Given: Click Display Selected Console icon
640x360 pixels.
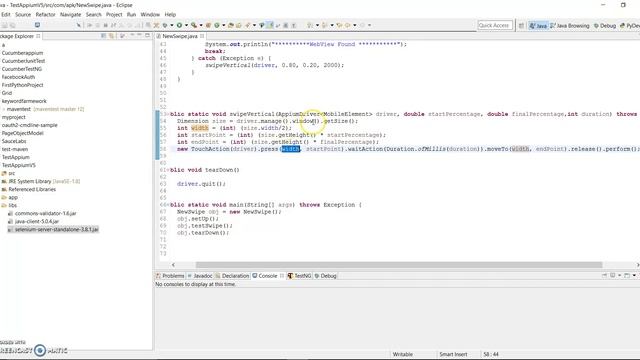Looking at the screenshot, I should (613, 276).
